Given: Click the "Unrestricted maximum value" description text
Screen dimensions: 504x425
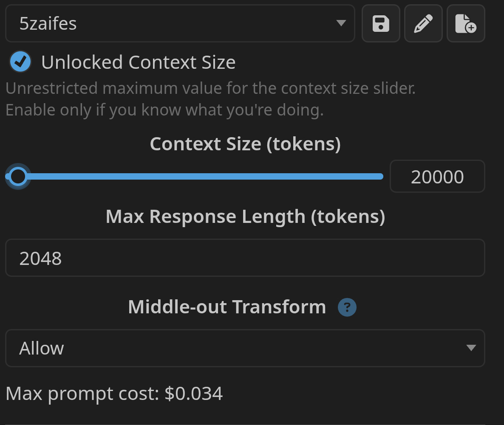Looking at the screenshot, I should coord(210,88).
